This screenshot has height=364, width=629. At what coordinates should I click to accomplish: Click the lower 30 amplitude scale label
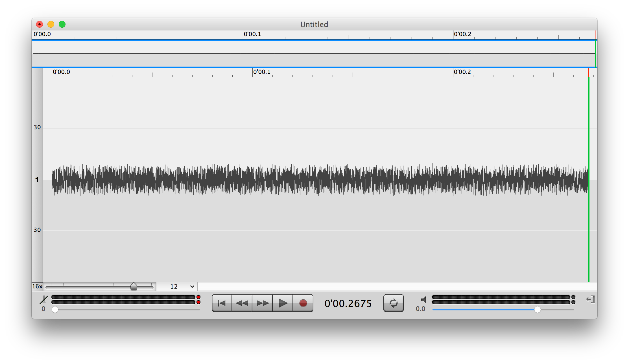coord(37,230)
